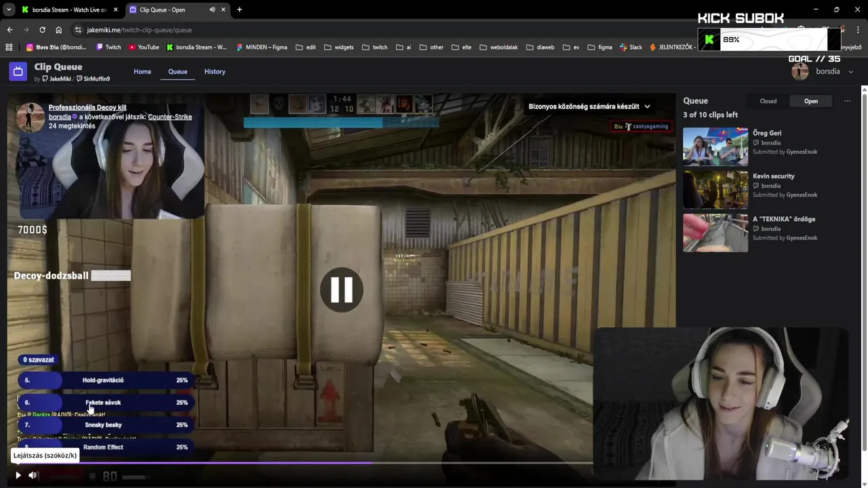Mute the clip with the speaker icon
868x488 pixels.
33,475
